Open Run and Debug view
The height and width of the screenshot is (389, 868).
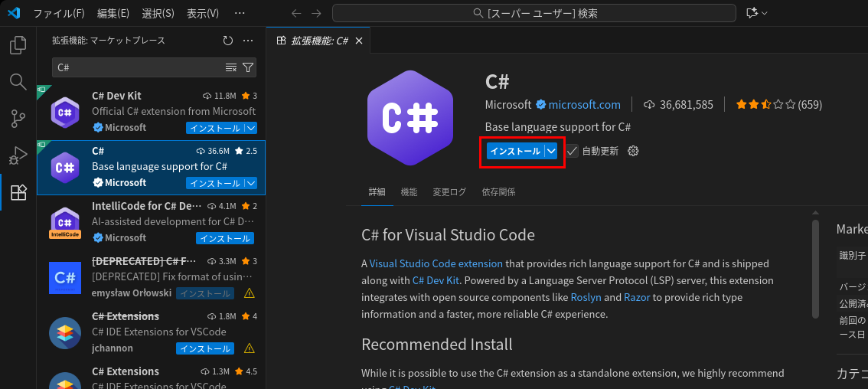[18, 155]
